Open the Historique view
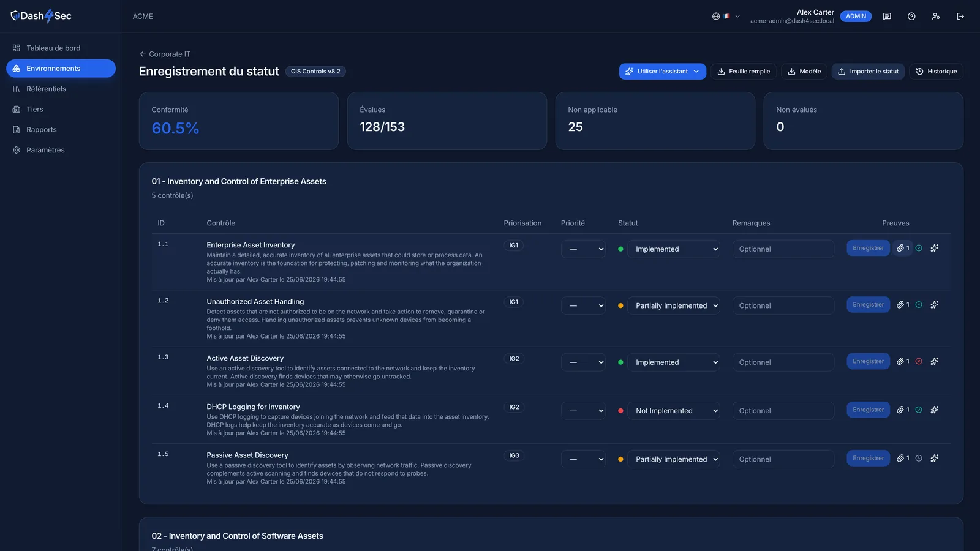The width and height of the screenshot is (980, 551). point(936,72)
